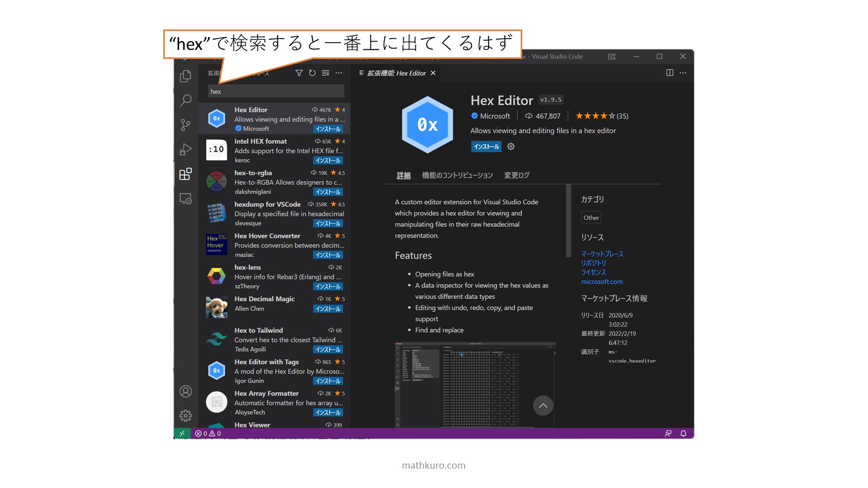Screen dimensions: 868x488
Task: Select Hex Array Formatter extension
Action: (x=274, y=403)
